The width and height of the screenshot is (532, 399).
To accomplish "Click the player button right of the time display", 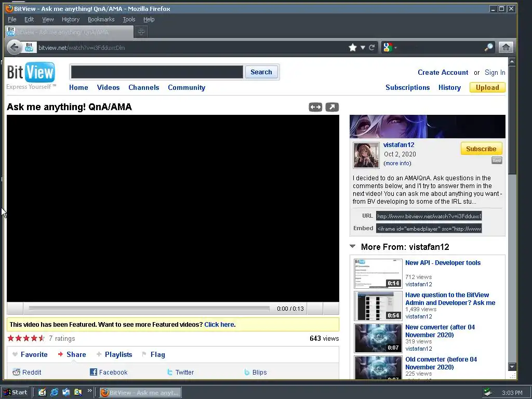I will (x=315, y=309).
